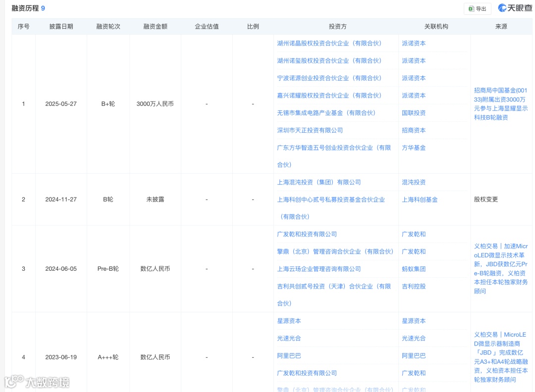Open related institution 星源资本 link
Screen dimensions: 535x392
[414, 321]
